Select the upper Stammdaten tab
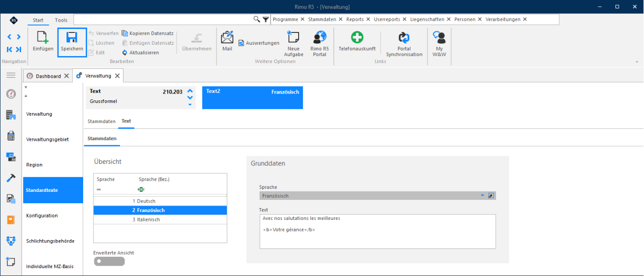The height and width of the screenshot is (276, 644). (x=101, y=121)
